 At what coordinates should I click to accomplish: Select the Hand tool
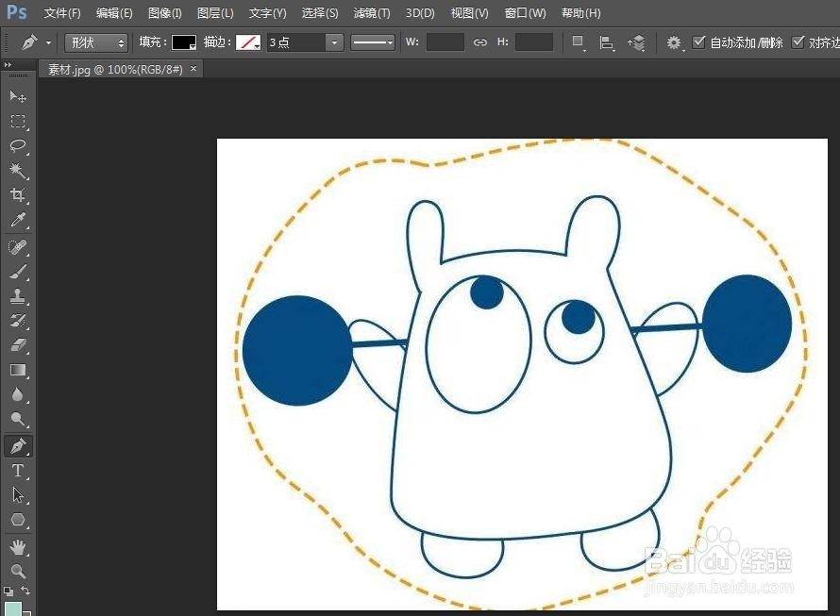(x=18, y=547)
